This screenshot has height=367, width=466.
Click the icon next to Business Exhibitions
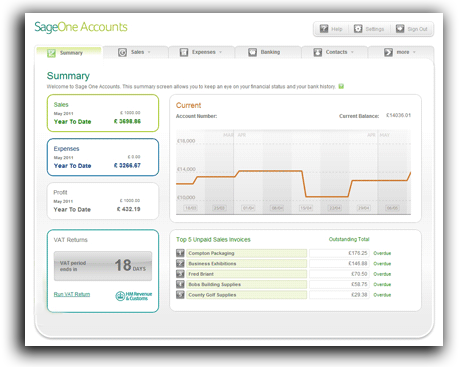point(180,263)
